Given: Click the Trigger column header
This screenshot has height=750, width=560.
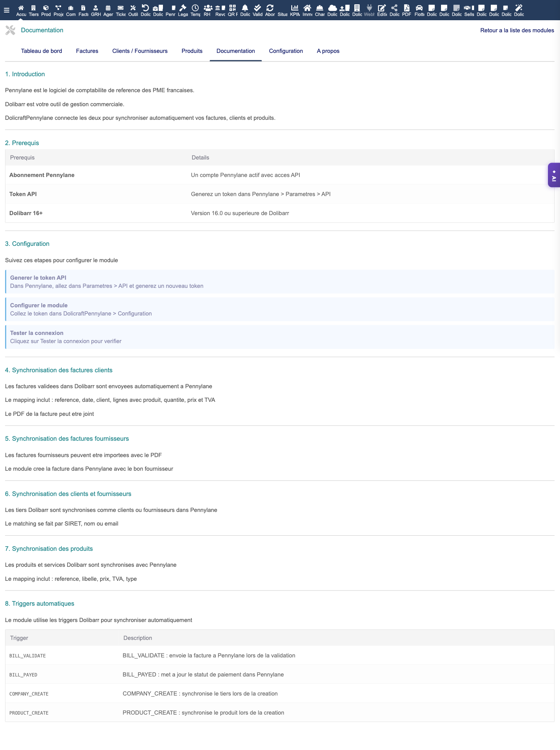Looking at the screenshot, I should coord(19,638).
